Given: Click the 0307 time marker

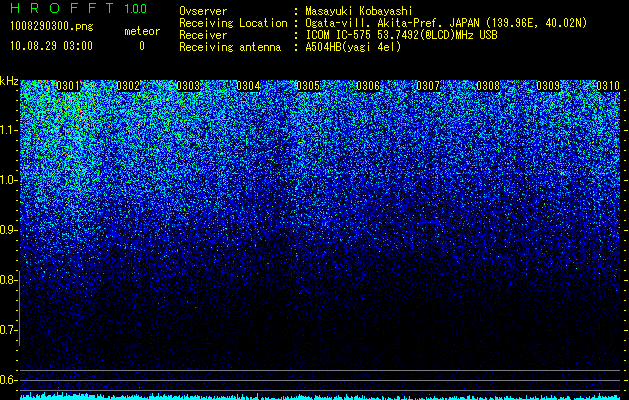Looking at the screenshot, I should coord(428,86).
